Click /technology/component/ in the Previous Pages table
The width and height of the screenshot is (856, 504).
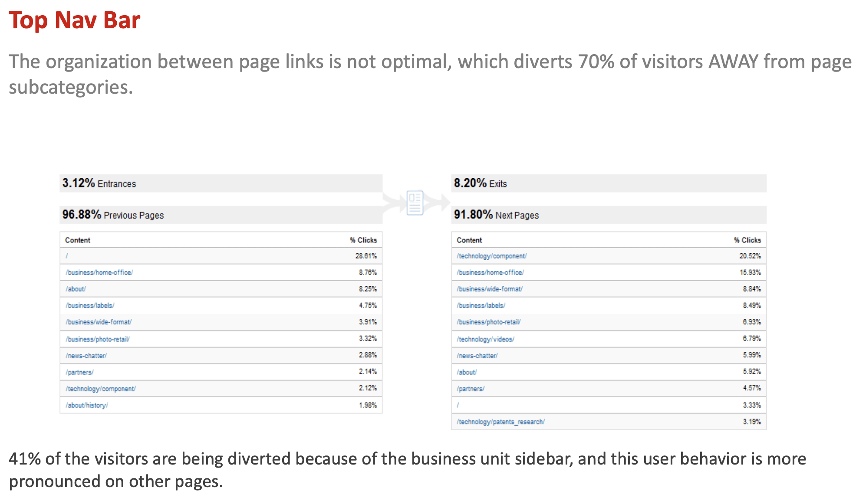(x=101, y=389)
